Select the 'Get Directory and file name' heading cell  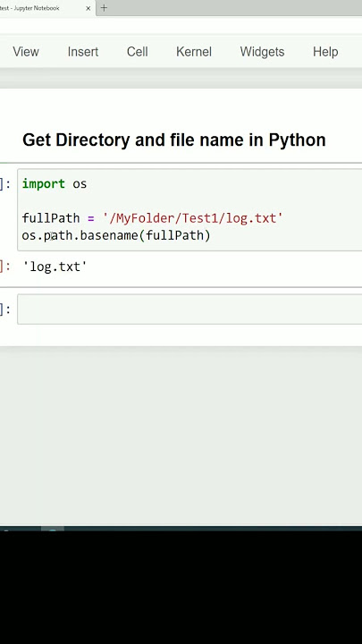pyautogui.click(x=174, y=140)
